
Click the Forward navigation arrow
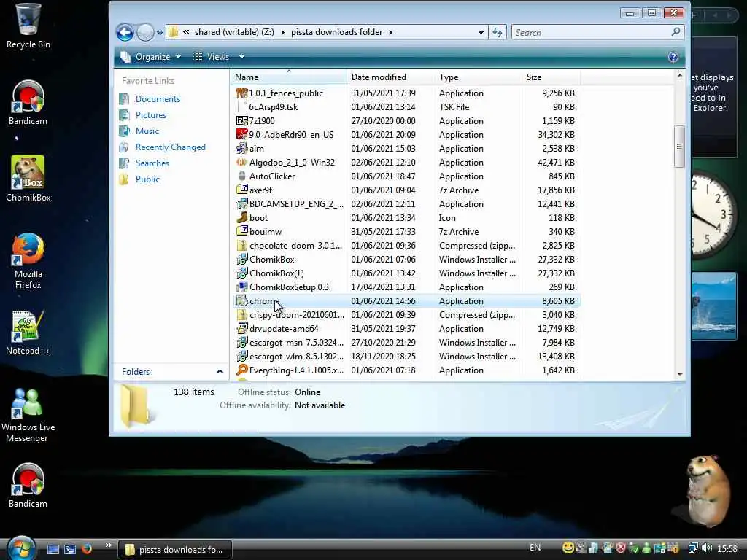click(x=145, y=32)
